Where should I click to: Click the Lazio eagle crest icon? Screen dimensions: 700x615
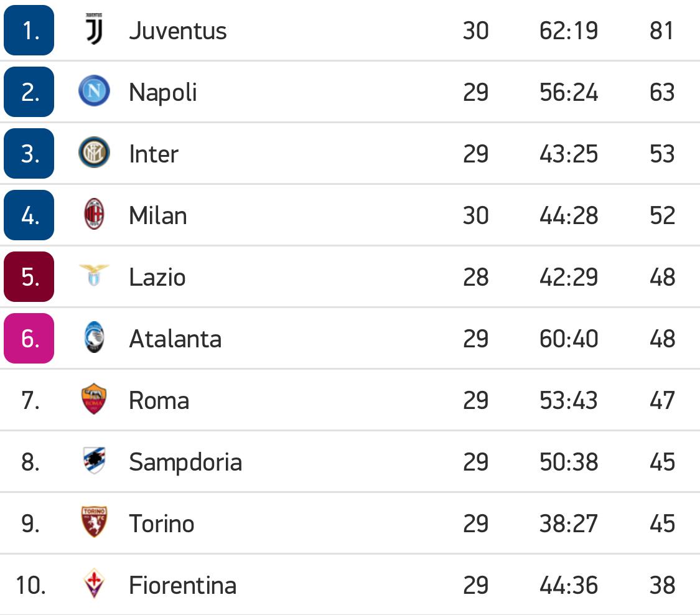(95, 276)
